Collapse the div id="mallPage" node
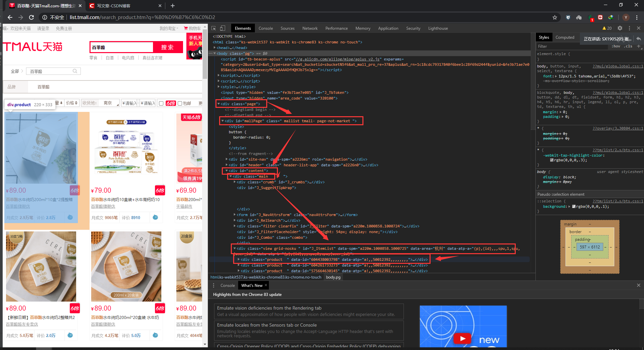 coord(222,121)
